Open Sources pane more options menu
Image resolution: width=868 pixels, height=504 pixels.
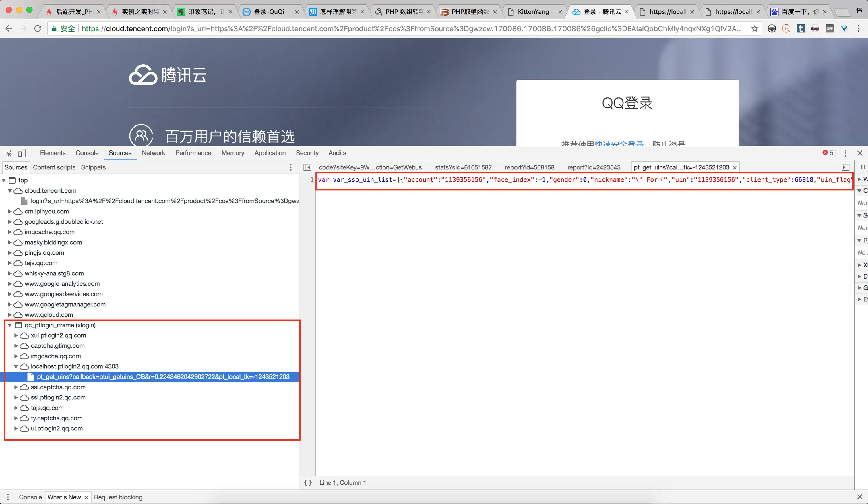(291, 167)
